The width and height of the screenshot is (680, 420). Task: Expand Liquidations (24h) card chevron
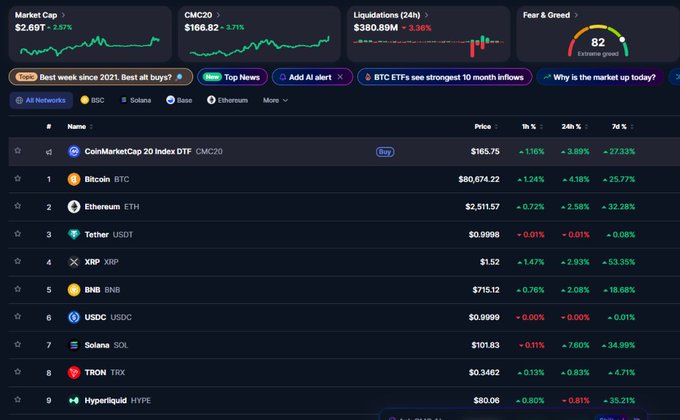[426, 15]
